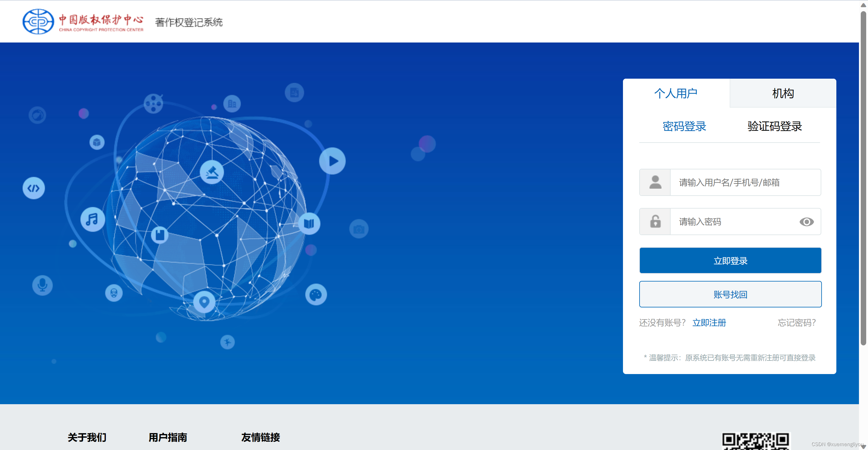The width and height of the screenshot is (868, 450).
Task: Click the microphone icon bubble
Action: coord(42,285)
